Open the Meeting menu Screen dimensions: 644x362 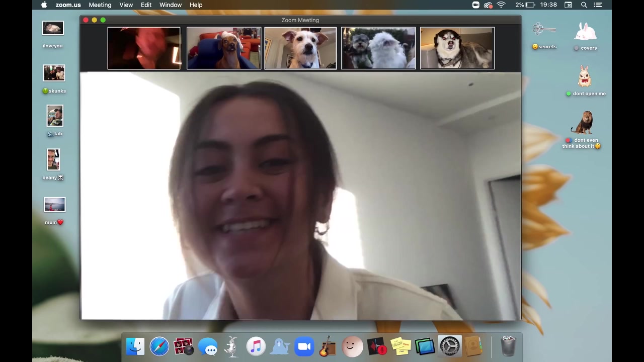click(100, 5)
